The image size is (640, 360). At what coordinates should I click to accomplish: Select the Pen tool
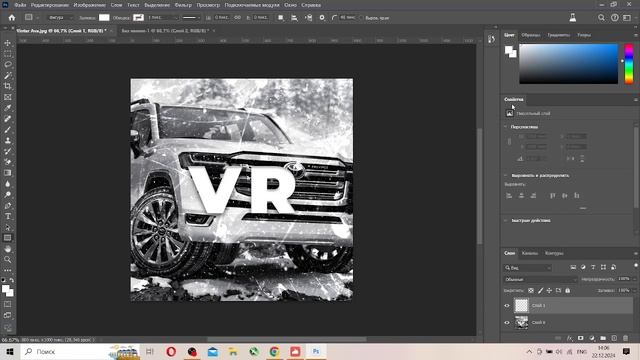[x=7, y=205]
